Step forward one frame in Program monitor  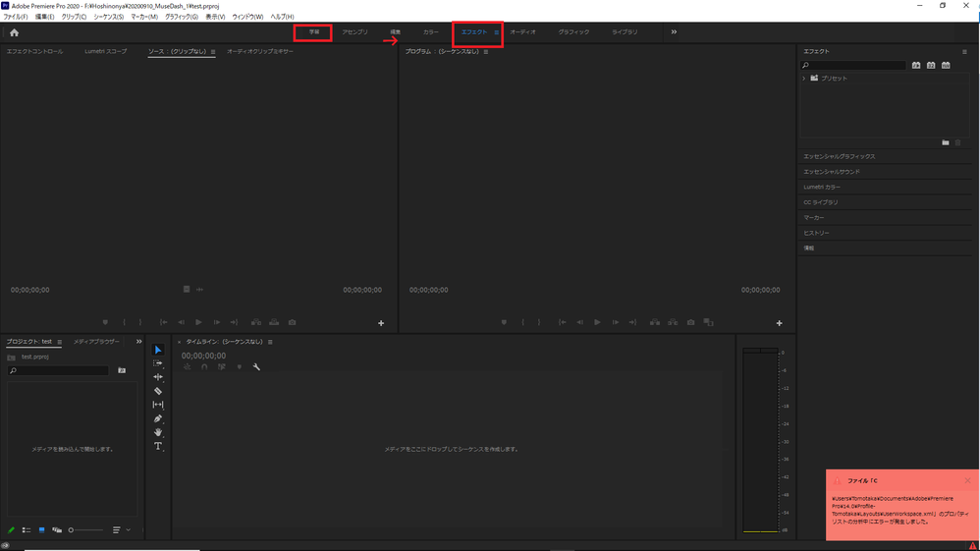(615, 323)
